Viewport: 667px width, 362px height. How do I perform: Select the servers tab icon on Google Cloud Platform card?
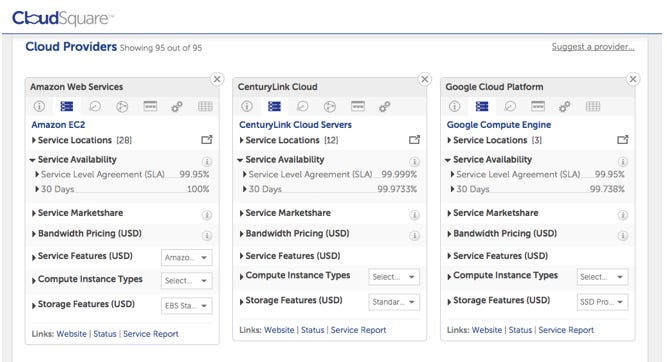point(482,106)
